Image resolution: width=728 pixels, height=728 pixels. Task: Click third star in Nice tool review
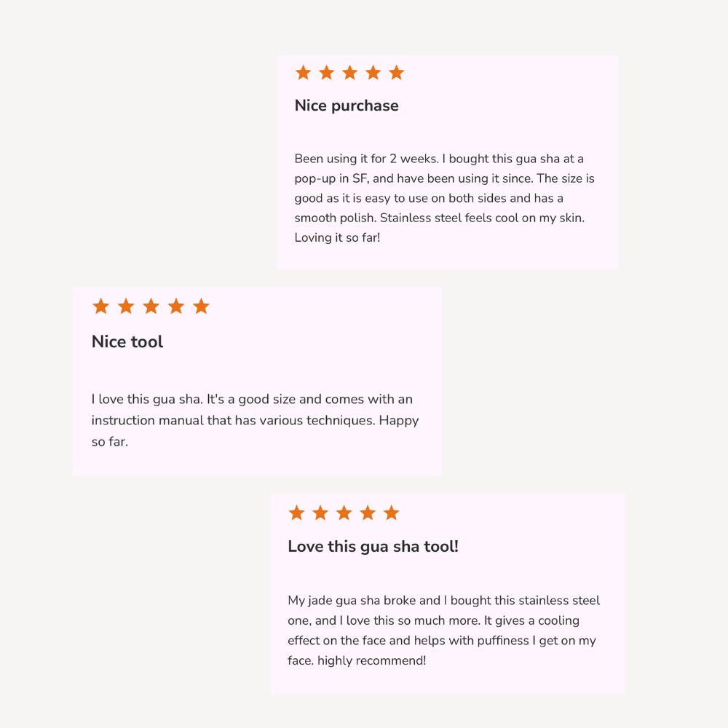click(151, 306)
